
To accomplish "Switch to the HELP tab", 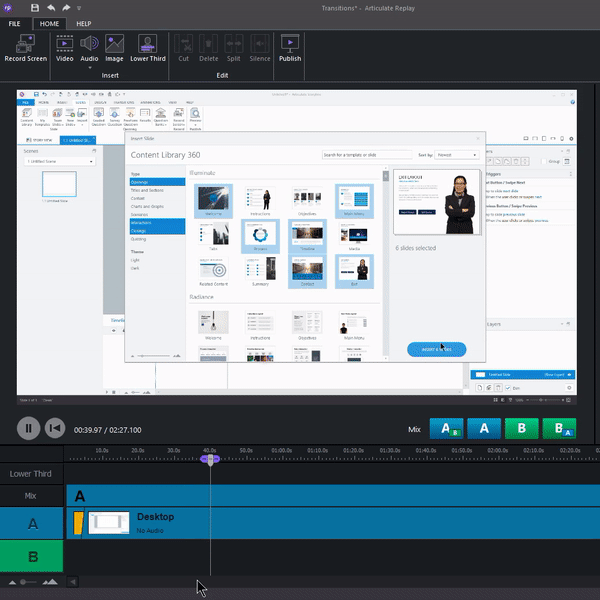I will point(84,22).
